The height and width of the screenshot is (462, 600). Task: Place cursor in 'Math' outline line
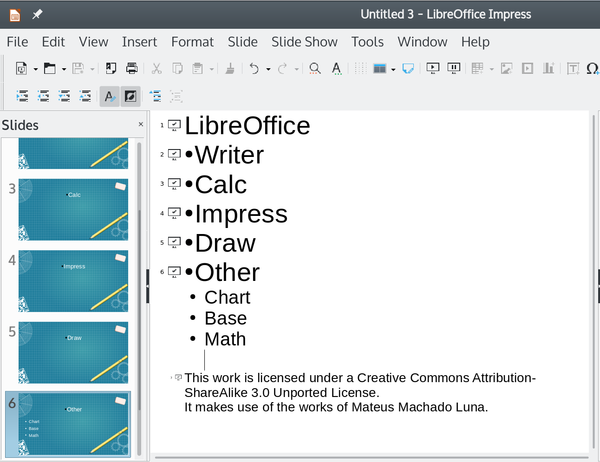(225, 339)
